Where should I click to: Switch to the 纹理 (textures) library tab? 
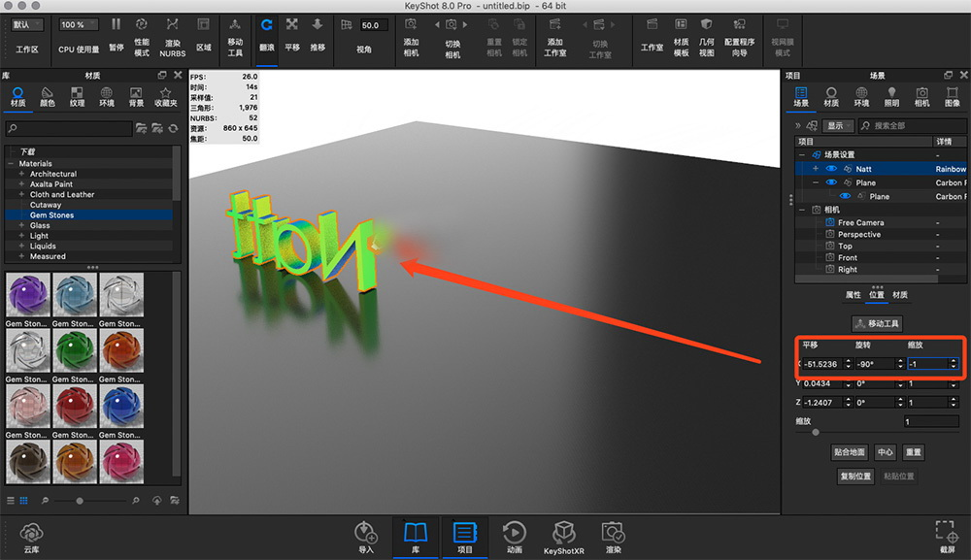(77, 96)
